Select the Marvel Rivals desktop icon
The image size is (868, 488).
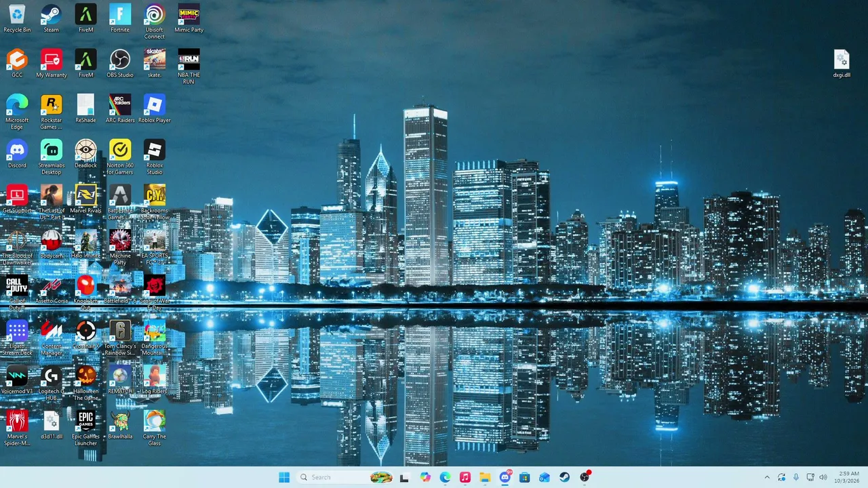85,199
